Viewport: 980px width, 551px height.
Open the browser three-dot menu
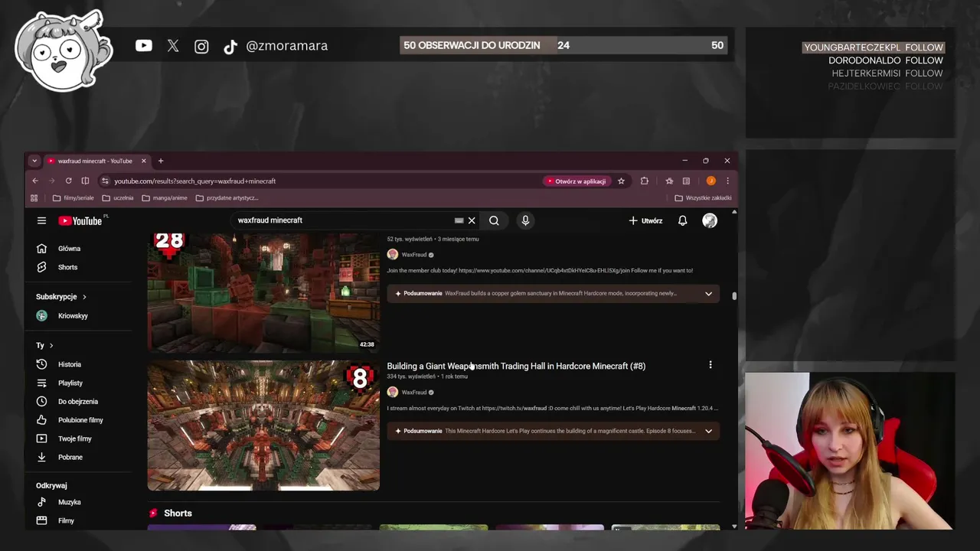pos(727,181)
